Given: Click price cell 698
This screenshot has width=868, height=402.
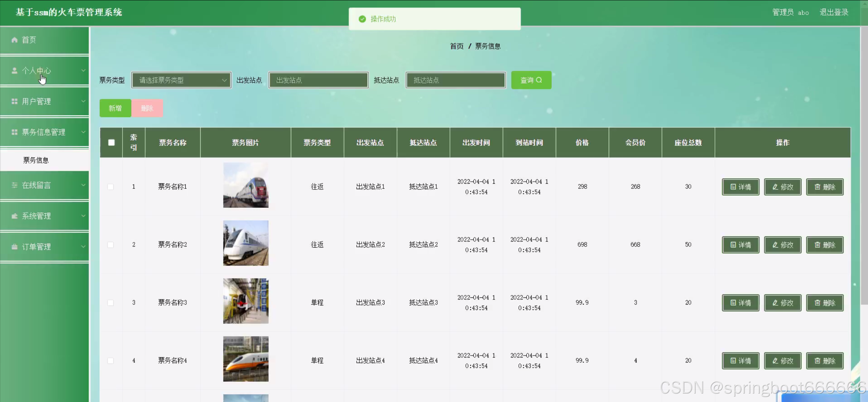Looking at the screenshot, I should (582, 244).
